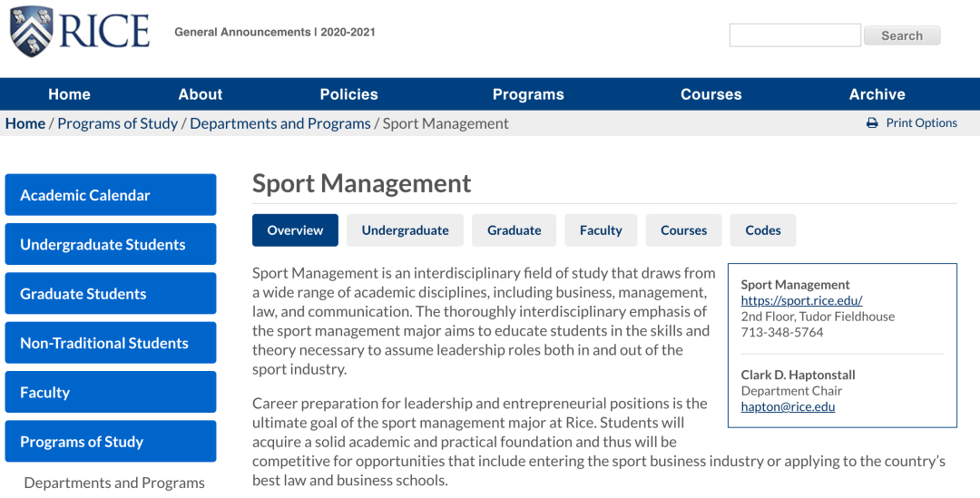
Task: Select the Codes tab
Action: pyautogui.click(x=762, y=230)
